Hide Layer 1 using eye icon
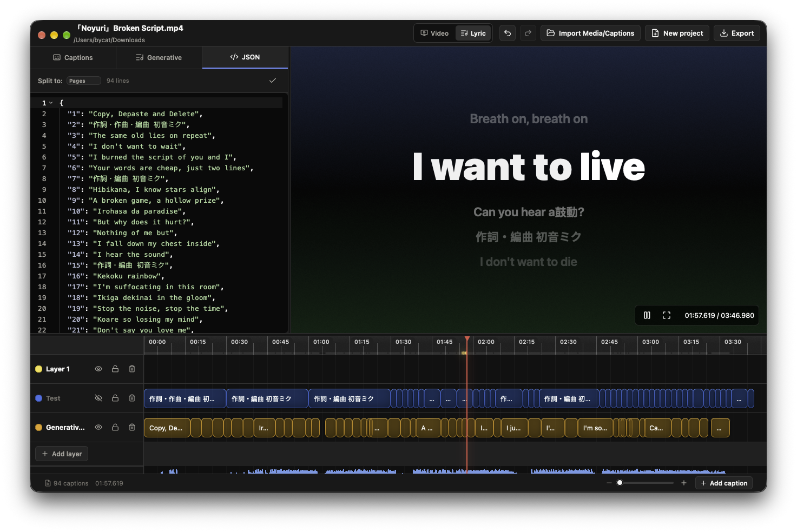Viewport: 797px width, 532px height. pos(98,369)
